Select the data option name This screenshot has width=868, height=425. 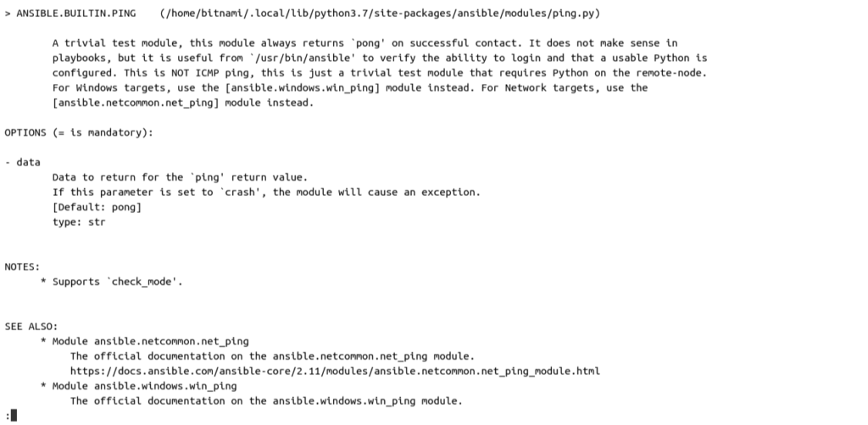pos(28,162)
